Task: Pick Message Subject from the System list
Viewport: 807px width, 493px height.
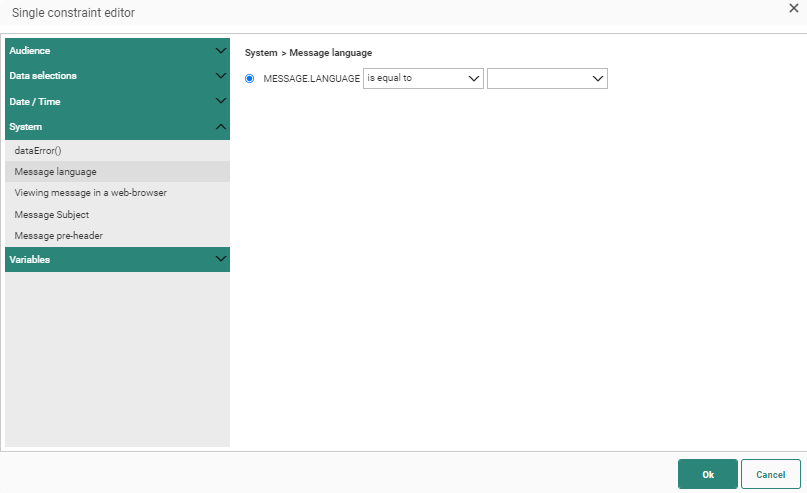Action: (x=52, y=214)
